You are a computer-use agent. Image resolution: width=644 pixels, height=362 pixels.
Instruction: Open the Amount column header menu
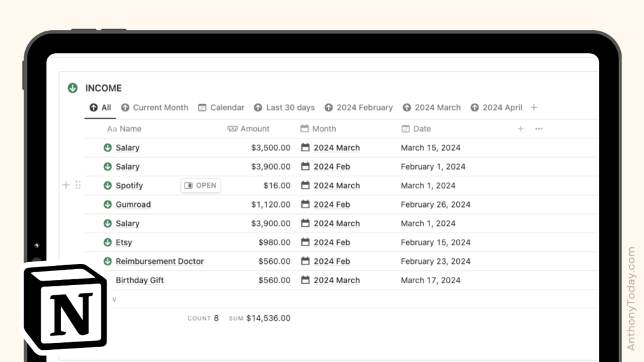249,129
